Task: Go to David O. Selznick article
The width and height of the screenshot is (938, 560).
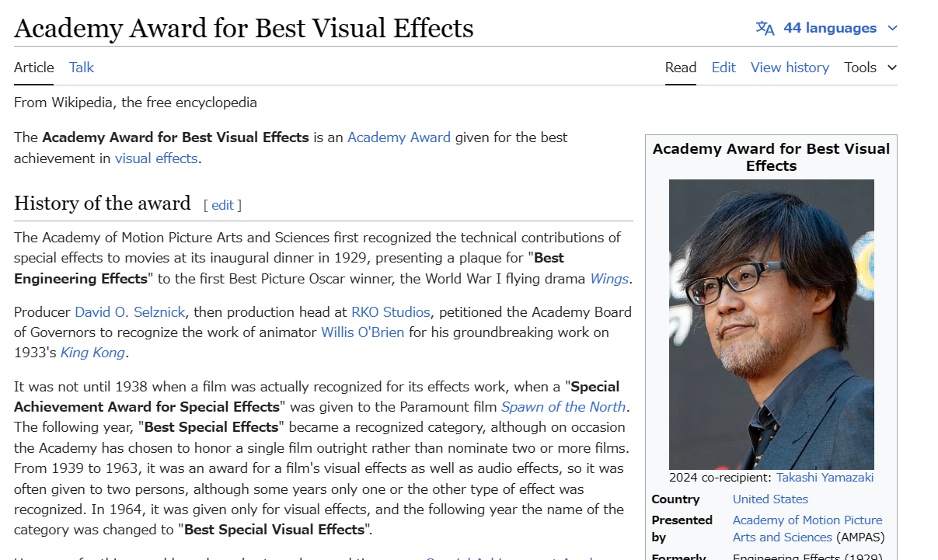Action: [x=130, y=312]
